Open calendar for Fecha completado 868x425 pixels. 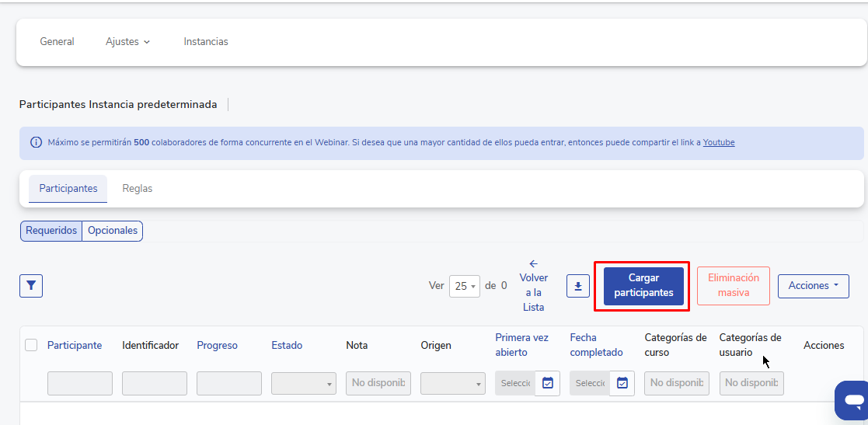pos(622,383)
